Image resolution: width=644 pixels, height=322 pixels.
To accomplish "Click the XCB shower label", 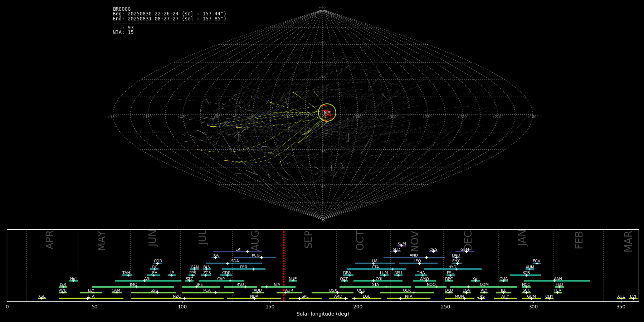I will 526,273.
